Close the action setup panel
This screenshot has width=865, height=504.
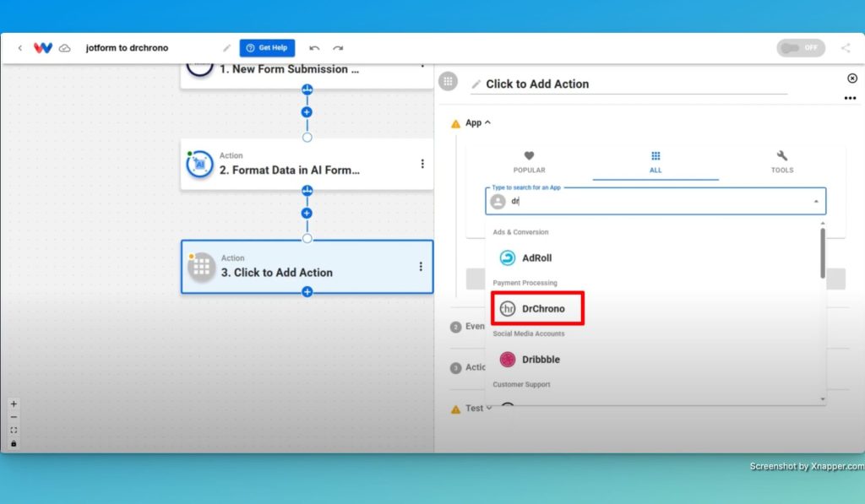tap(852, 79)
